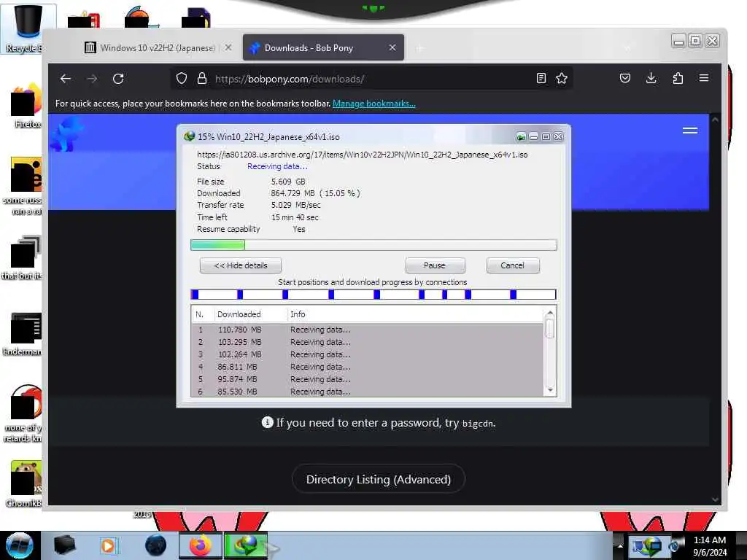The height and width of the screenshot is (560, 747).
Task: Open a new tab with plus button
Action: tap(419, 48)
